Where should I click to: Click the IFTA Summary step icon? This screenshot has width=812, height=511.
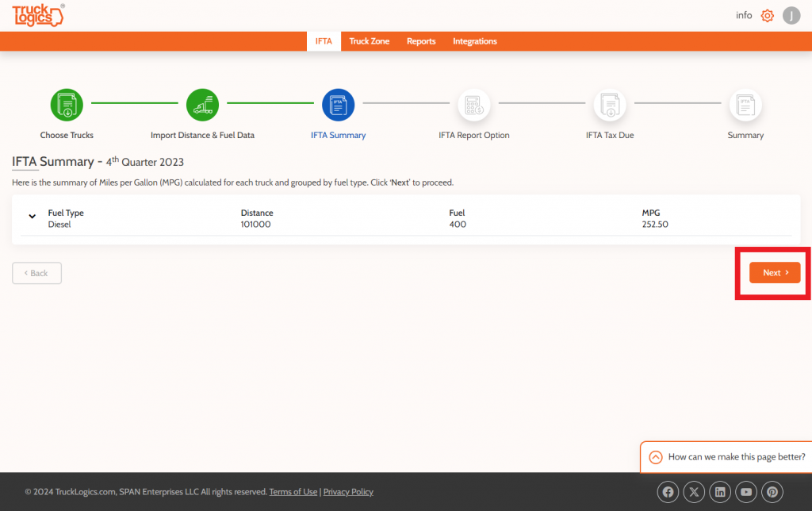[x=338, y=105]
